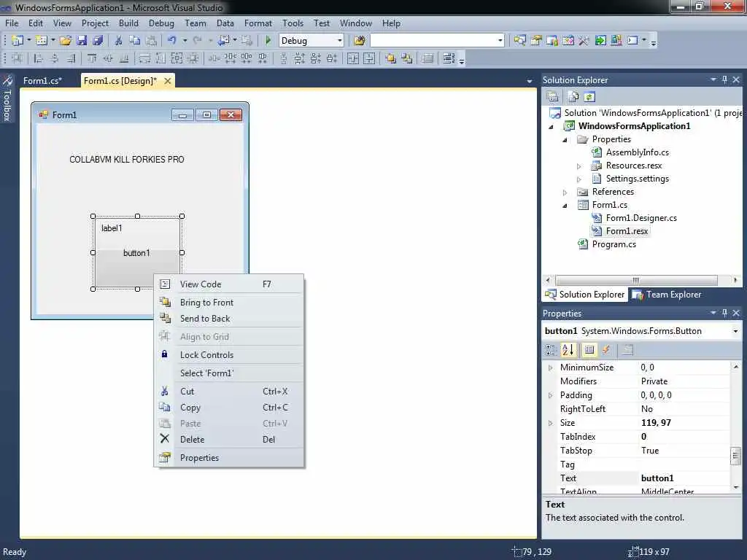The image size is (747, 560).
Task: Toggle Categorized view in the Properties panel
Action: click(x=551, y=350)
